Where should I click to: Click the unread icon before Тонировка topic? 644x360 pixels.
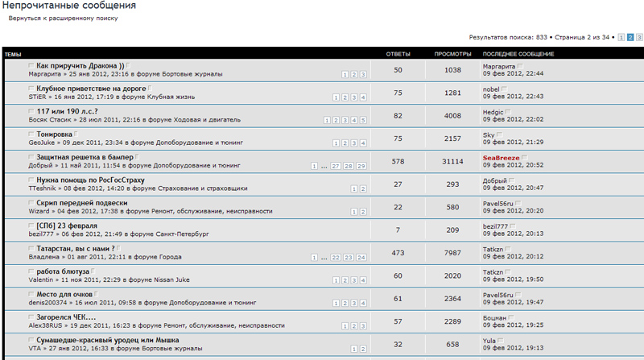coord(31,134)
